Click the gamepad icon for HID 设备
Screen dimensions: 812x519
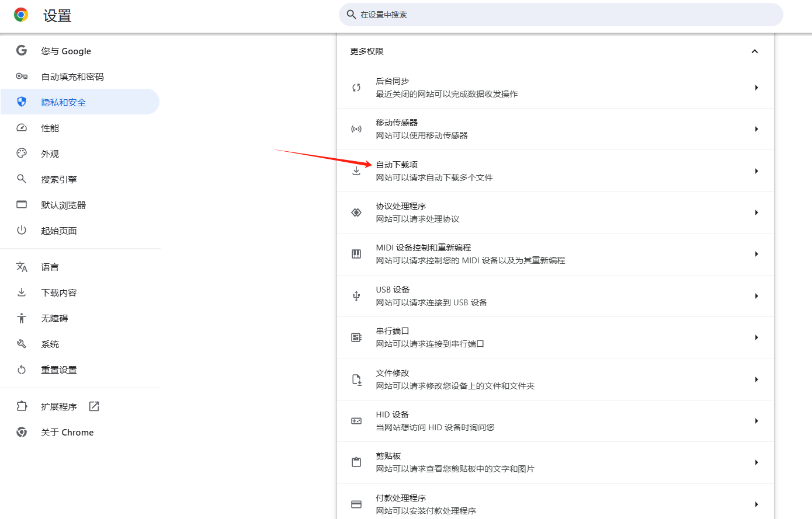click(x=356, y=421)
